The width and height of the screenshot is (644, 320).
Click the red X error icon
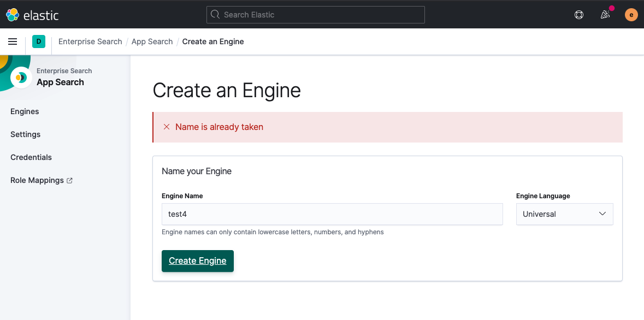click(x=167, y=127)
